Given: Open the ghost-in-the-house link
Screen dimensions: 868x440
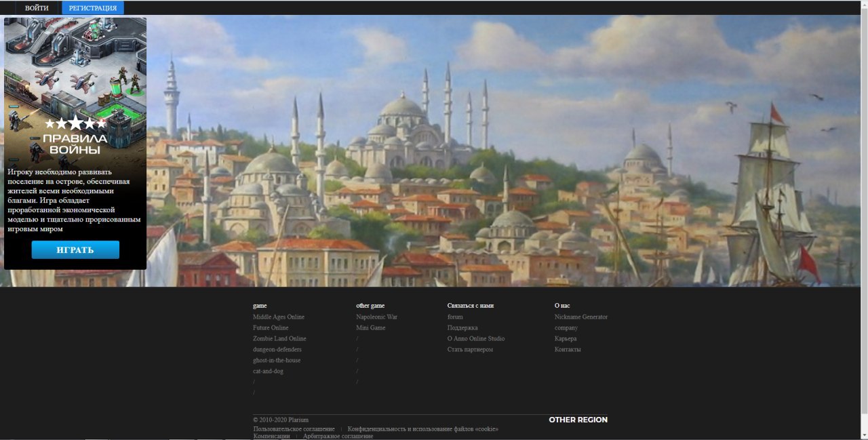Looking at the screenshot, I should [x=277, y=360].
